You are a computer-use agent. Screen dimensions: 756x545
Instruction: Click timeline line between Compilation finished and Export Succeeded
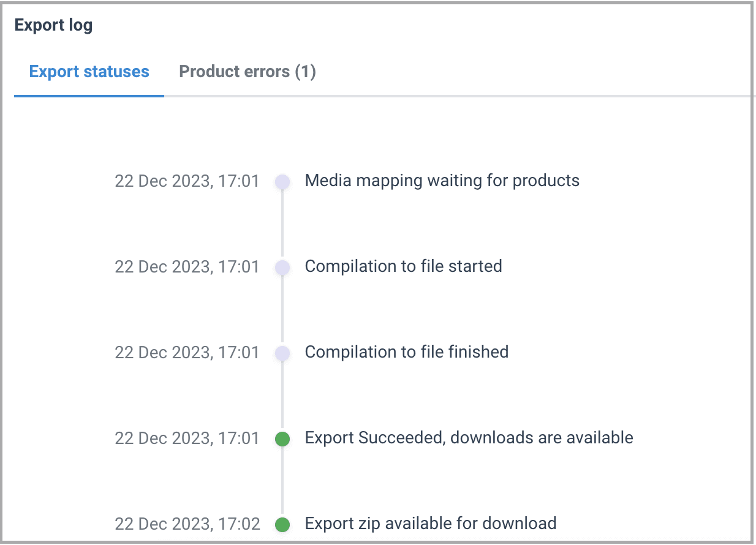[x=282, y=396]
